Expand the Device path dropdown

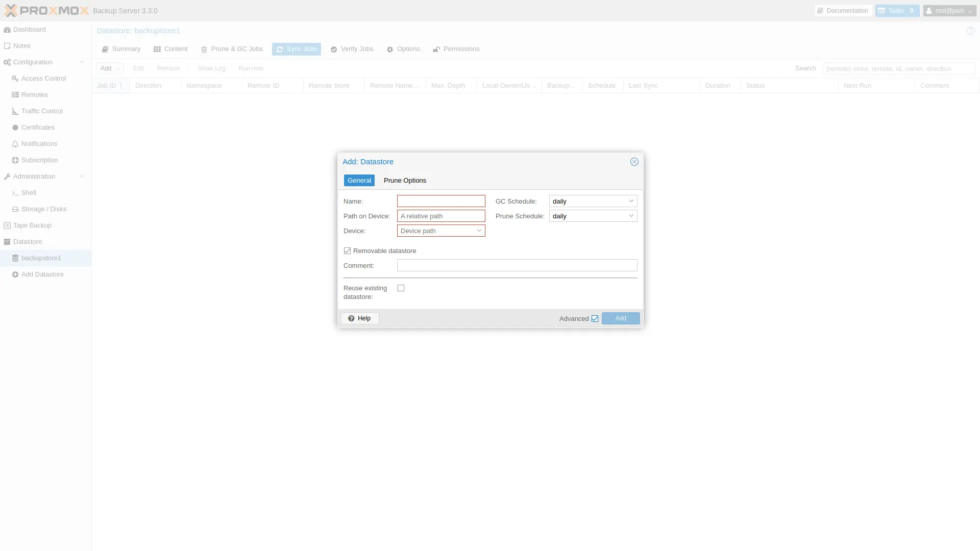tap(479, 231)
